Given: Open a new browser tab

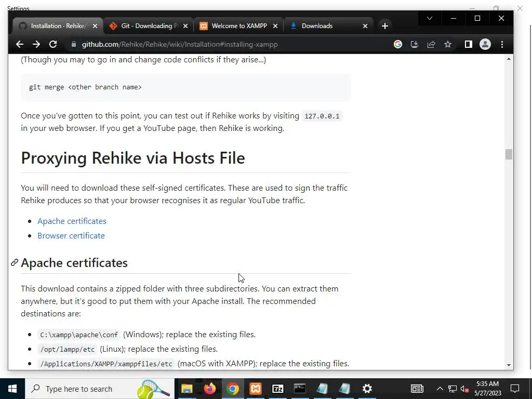Looking at the screenshot, I should 385,26.
